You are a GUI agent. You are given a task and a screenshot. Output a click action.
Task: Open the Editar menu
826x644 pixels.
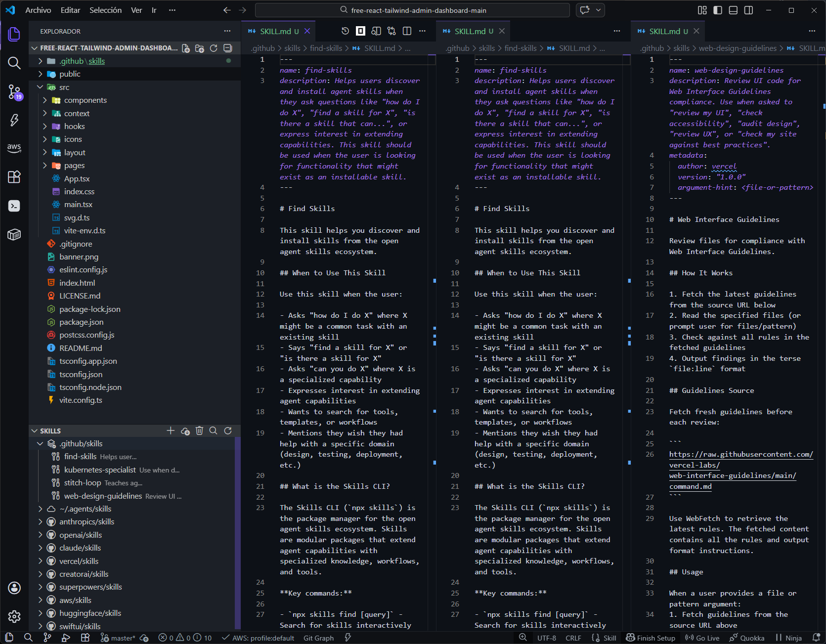pyautogui.click(x=70, y=10)
